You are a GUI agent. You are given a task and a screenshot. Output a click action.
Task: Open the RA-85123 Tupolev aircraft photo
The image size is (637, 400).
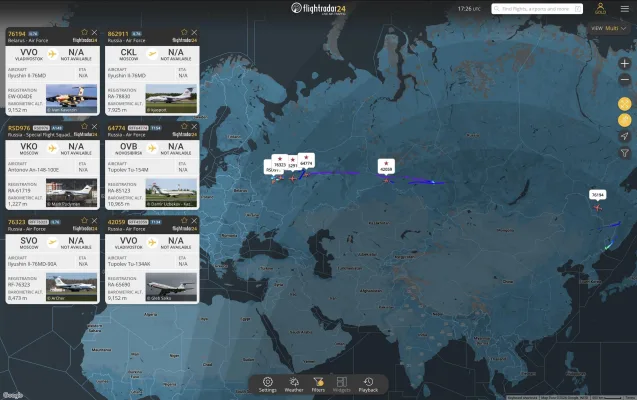[x=171, y=192]
